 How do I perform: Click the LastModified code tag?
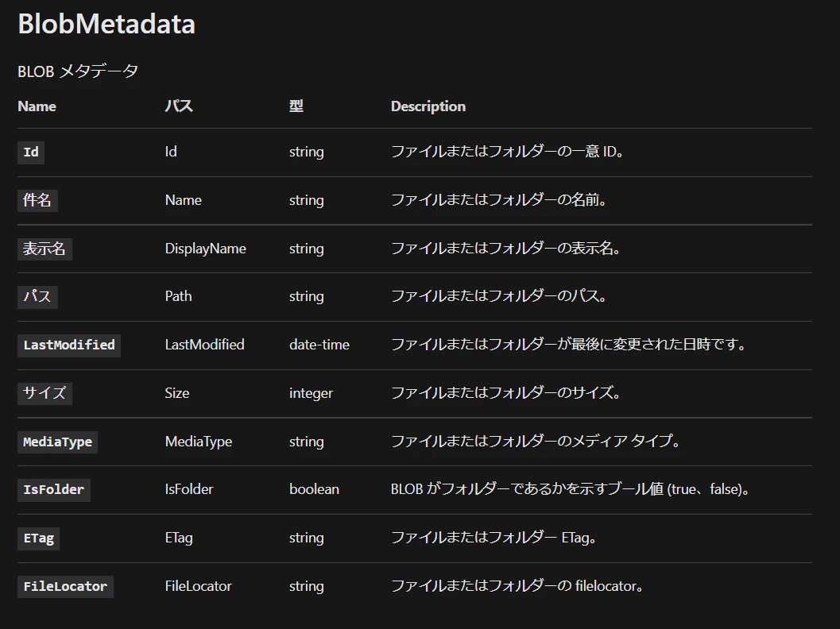click(69, 345)
